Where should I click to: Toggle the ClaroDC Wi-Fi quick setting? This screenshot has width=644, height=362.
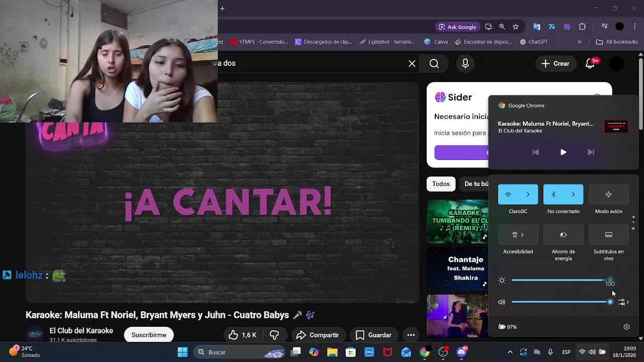coord(508,195)
